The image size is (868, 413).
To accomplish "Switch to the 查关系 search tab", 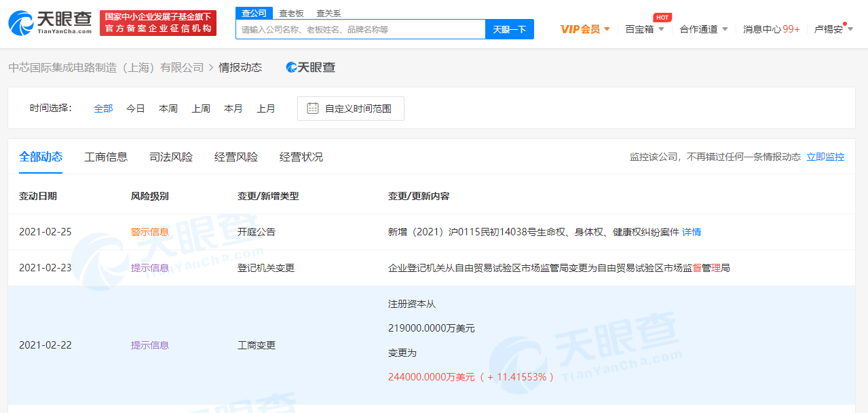I will tap(328, 13).
